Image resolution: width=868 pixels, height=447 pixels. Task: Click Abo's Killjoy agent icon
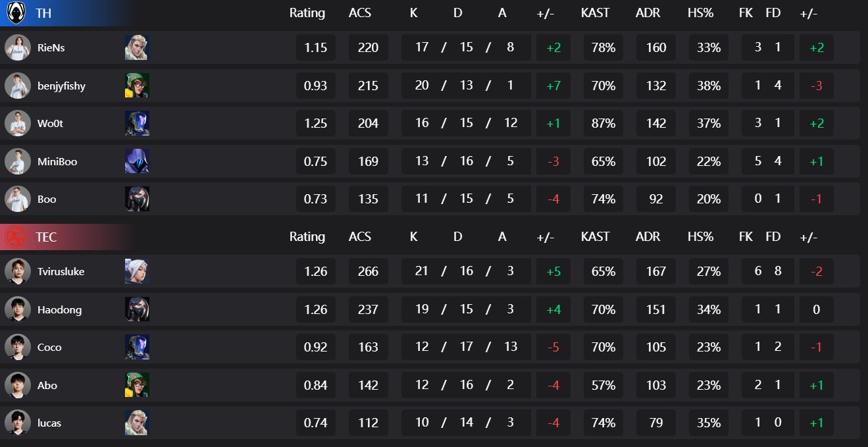click(137, 385)
